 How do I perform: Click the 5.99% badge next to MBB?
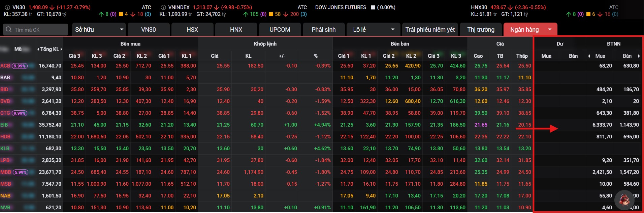click(21, 172)
